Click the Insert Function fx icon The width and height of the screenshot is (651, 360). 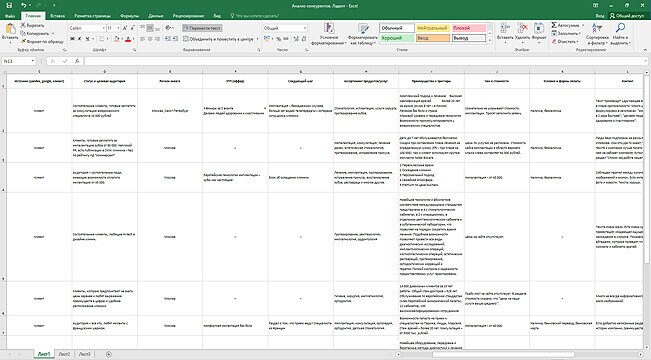(77, 61)
